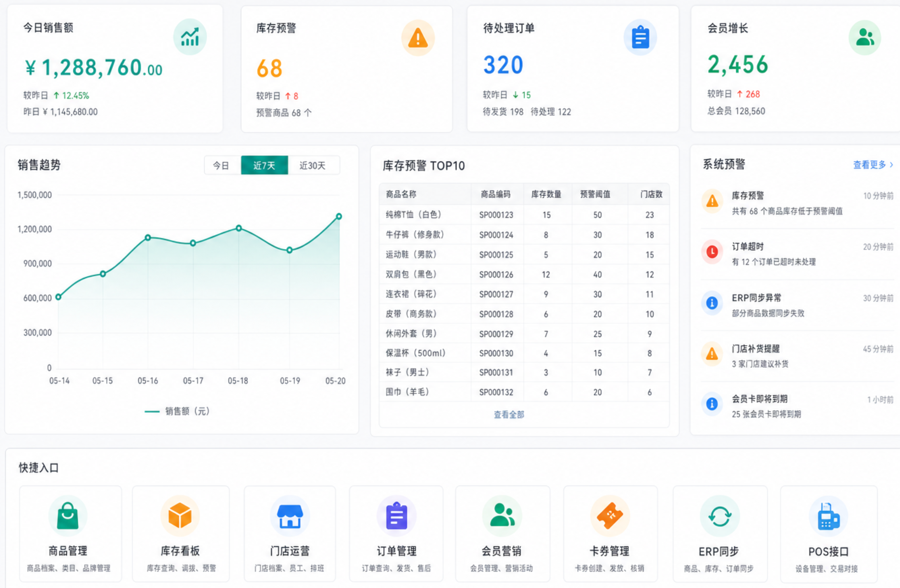Click the orange 68 inventory alert number
900x588 pixels.
click(x=270, y=68)
